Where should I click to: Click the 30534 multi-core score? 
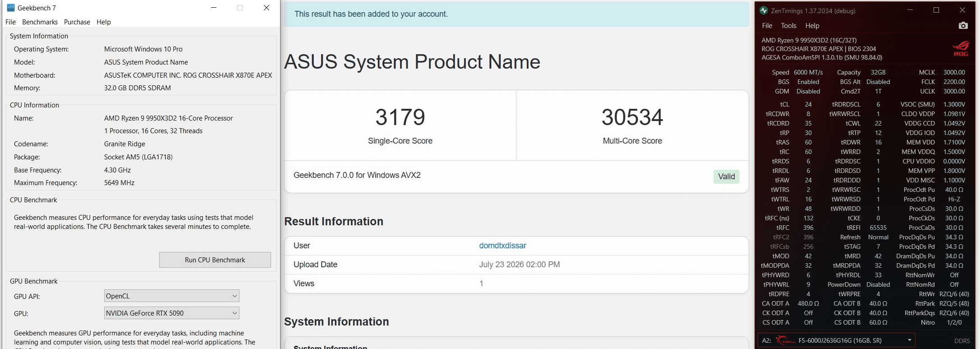[x=632, y=117]
